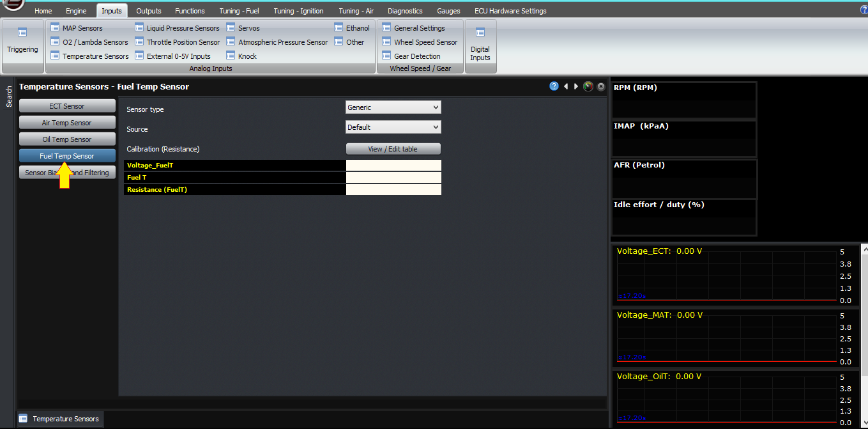Switch to Home tab
868x429 pixels.
(43, 11)
